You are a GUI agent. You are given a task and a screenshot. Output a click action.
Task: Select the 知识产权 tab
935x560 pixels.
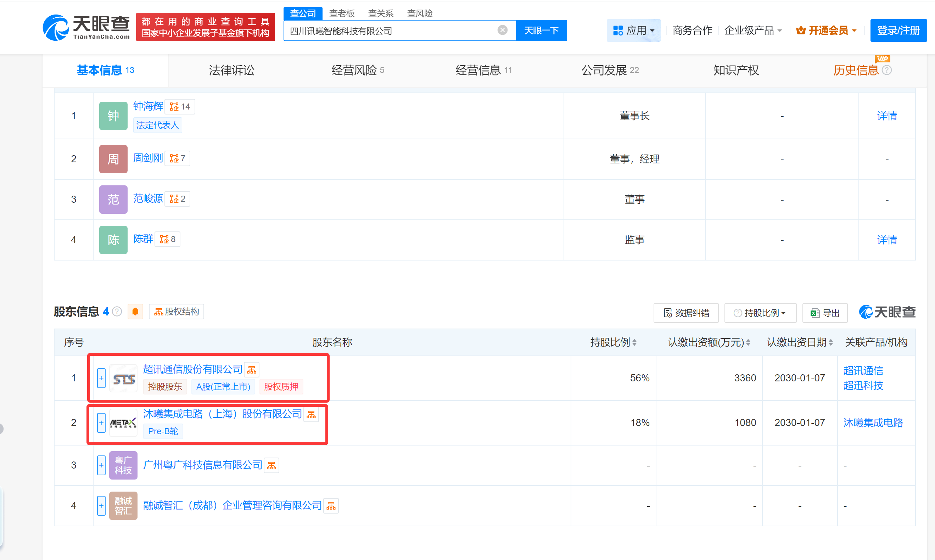[736, 70]
